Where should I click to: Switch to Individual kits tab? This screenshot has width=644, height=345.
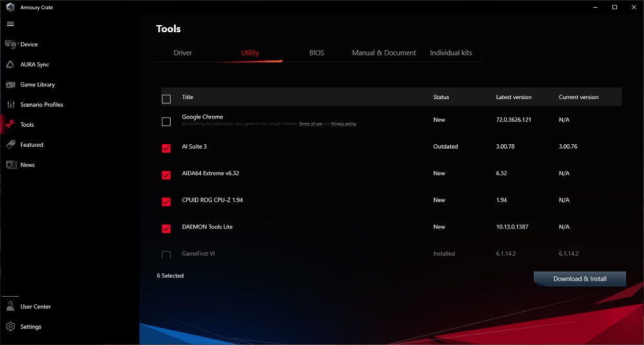tap(451, 53)
